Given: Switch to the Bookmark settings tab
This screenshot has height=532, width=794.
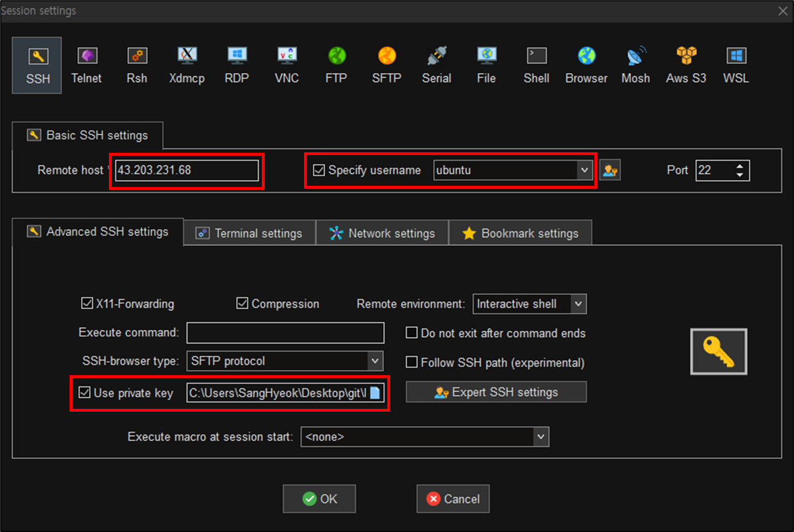Looking at the screenshot, I should point(520,233).
